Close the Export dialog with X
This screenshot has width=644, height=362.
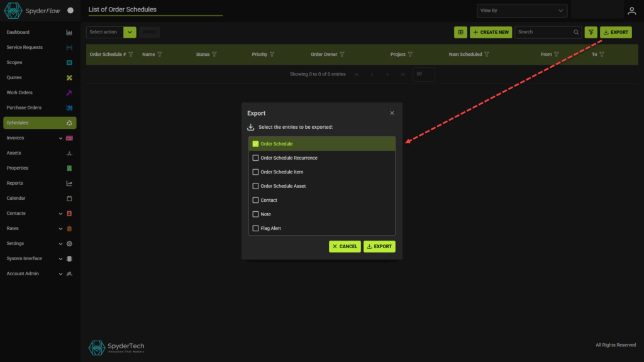pos(392,113)
